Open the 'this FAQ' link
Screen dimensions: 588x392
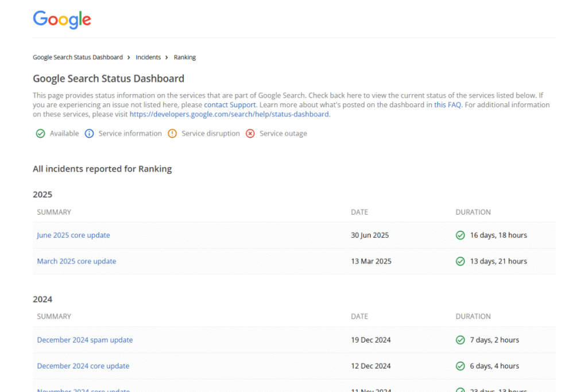[447, 105]
